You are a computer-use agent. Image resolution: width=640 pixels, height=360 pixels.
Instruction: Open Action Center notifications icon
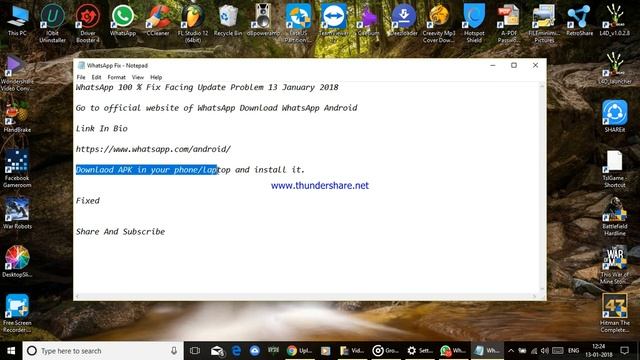[x=624, y=351]
